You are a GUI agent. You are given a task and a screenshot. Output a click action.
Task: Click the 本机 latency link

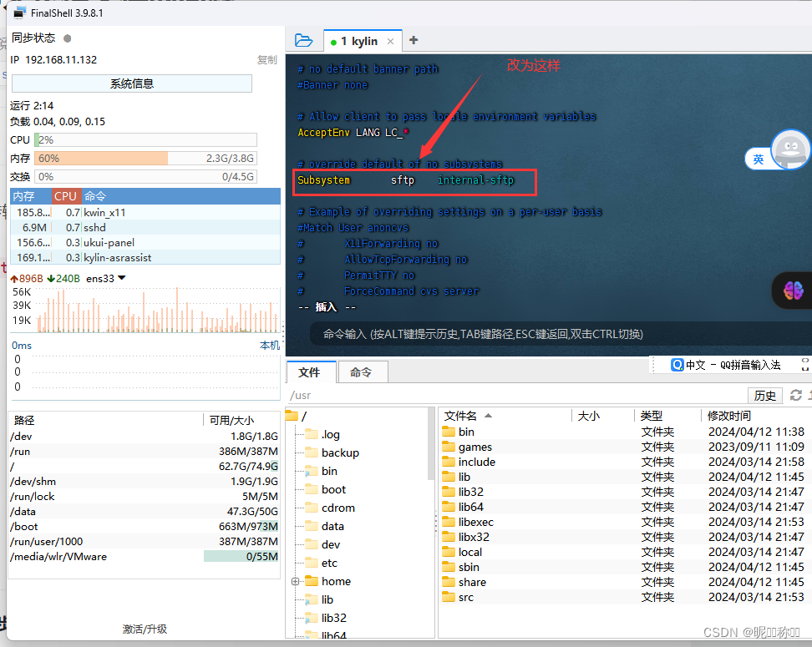coord(269,346)
